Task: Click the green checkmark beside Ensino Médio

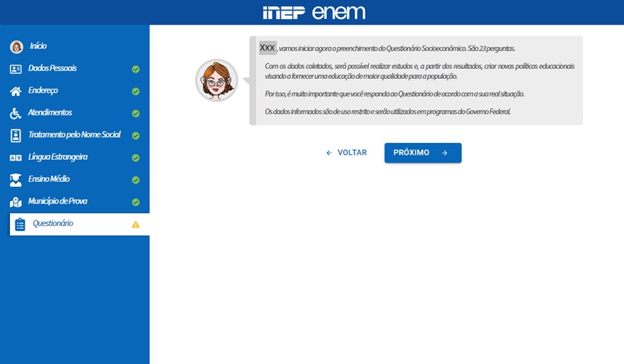Action: [136, 180]
